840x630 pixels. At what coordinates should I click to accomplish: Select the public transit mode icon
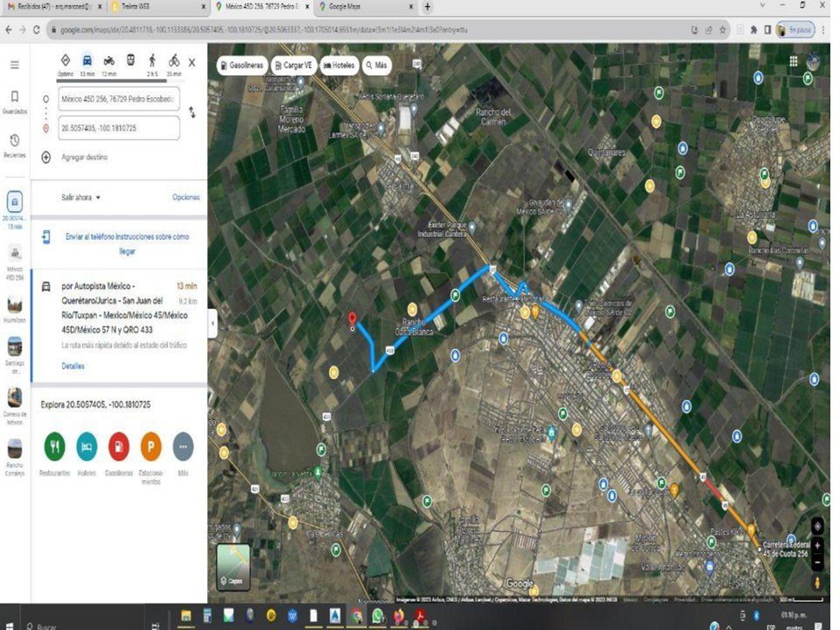coord(130,60)
